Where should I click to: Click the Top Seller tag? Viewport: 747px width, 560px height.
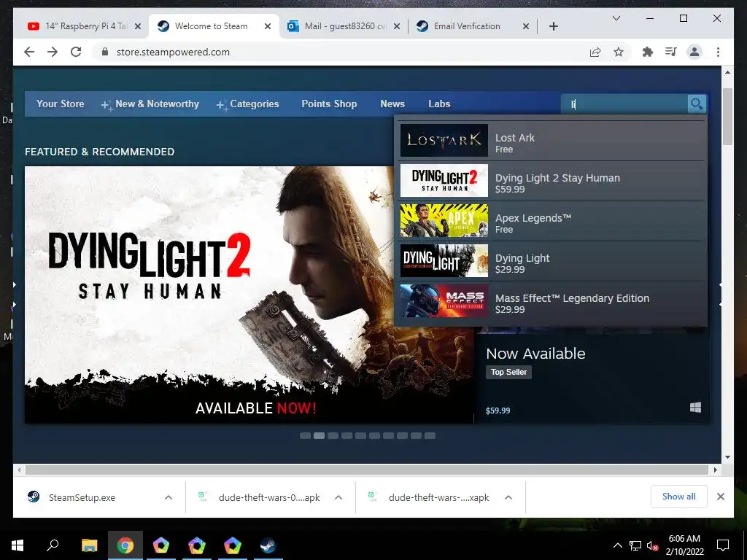tap(508, 372)
